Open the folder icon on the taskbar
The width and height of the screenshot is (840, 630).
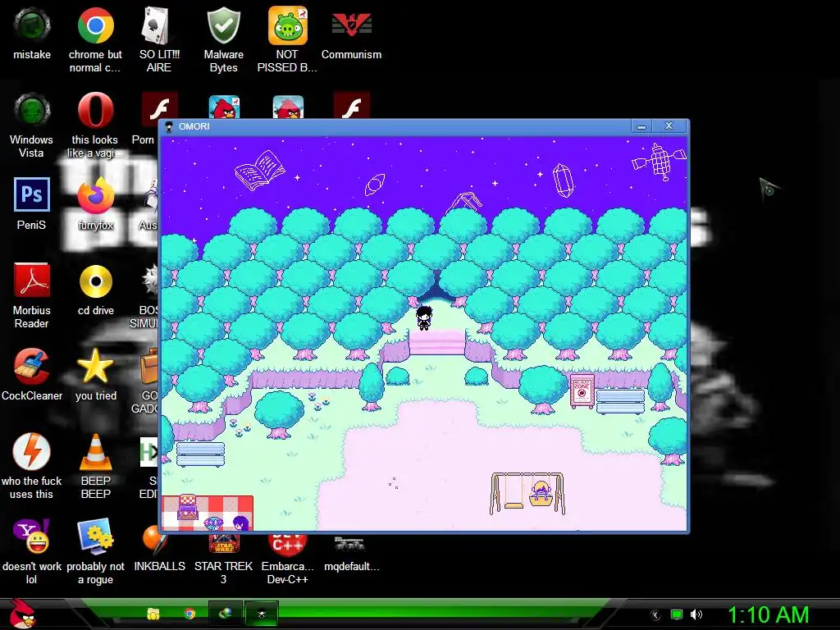pyautogui.click(x=153, y=614)
